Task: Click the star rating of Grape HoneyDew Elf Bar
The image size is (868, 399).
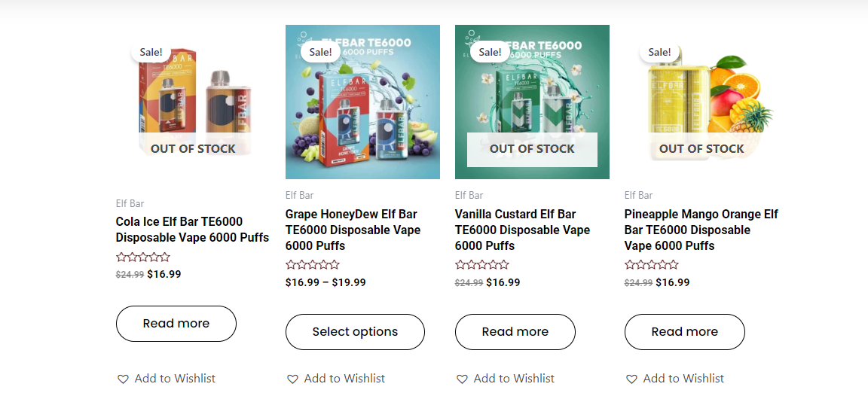Action: [x=312, y=265]
